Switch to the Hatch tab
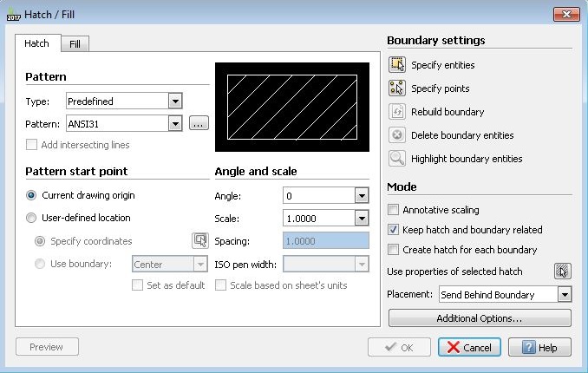This screenshot has height=373, width=588. coord(36,43)
